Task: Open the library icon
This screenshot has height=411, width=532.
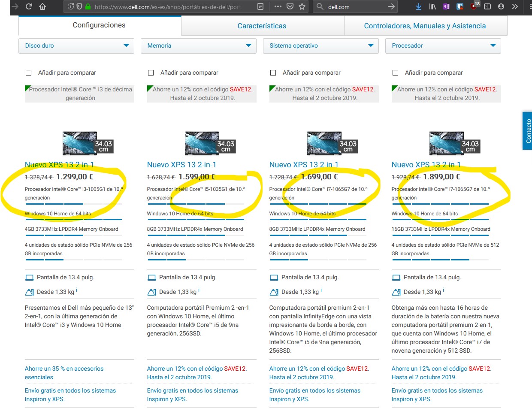Action: [x=432, y=6]
